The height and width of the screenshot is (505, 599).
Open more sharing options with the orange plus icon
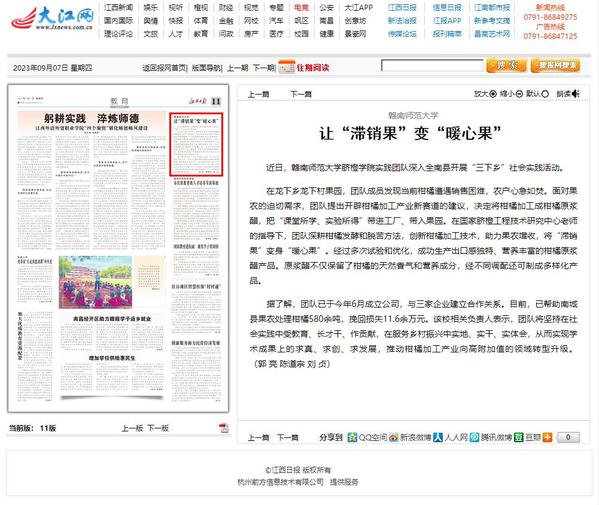547,437
